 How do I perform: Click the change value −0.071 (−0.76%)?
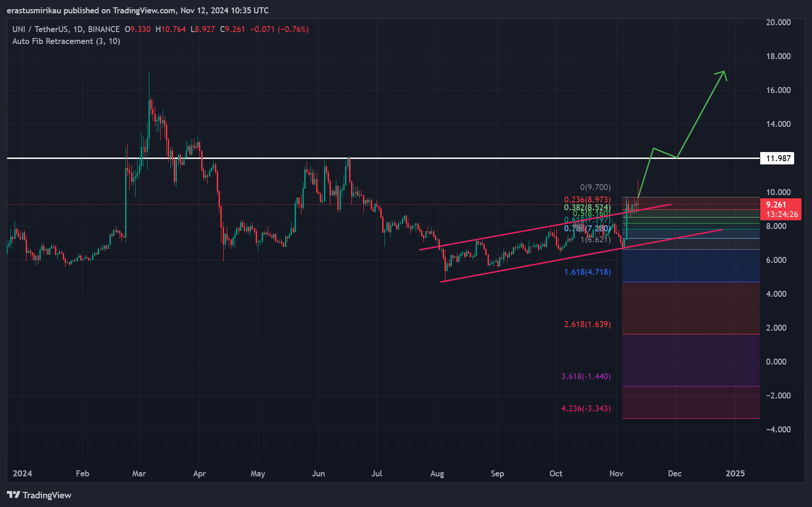280,29
